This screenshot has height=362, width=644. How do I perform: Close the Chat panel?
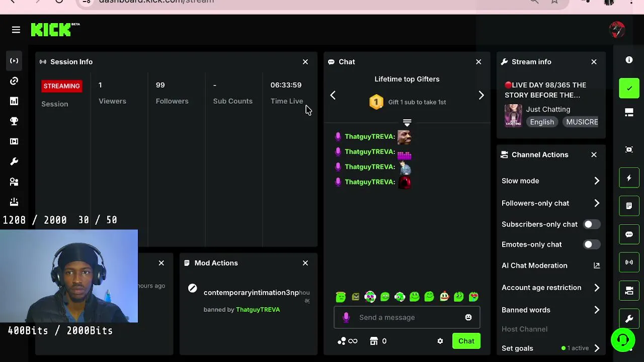[x=478, y=62]
